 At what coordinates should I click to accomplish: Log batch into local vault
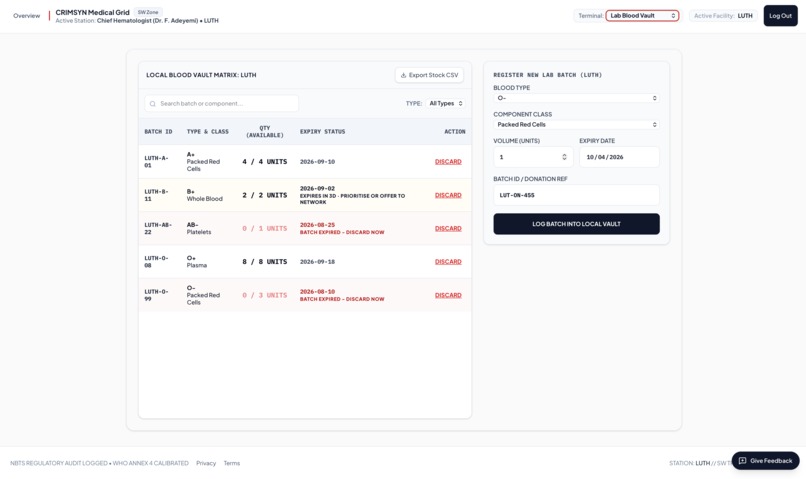tap(576, 224)
